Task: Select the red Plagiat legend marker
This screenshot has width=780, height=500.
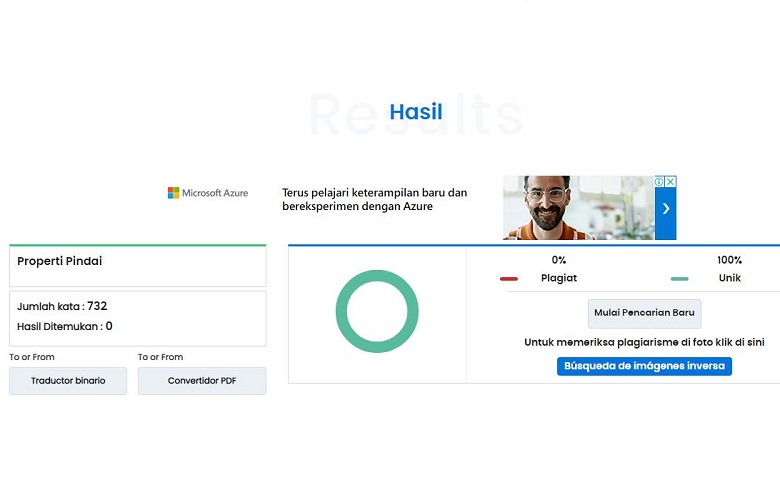Action: point(509,278)
